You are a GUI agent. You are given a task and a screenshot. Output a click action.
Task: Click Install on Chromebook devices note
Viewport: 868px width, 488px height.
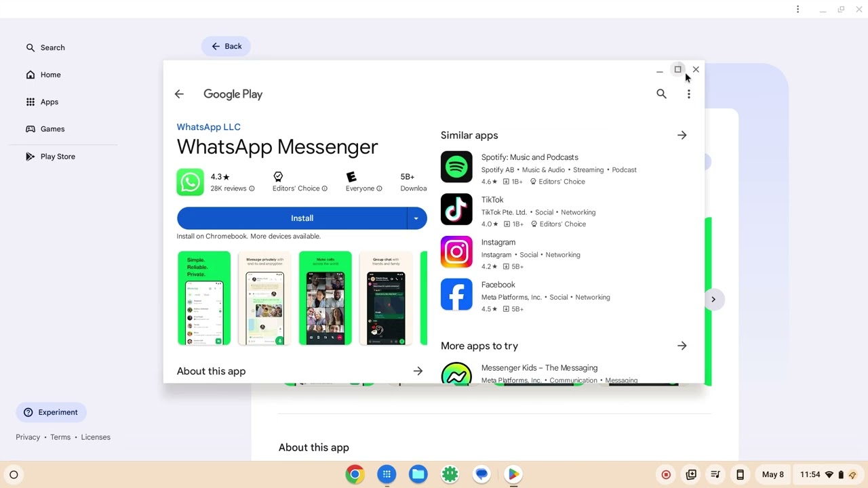coord(248,237)
